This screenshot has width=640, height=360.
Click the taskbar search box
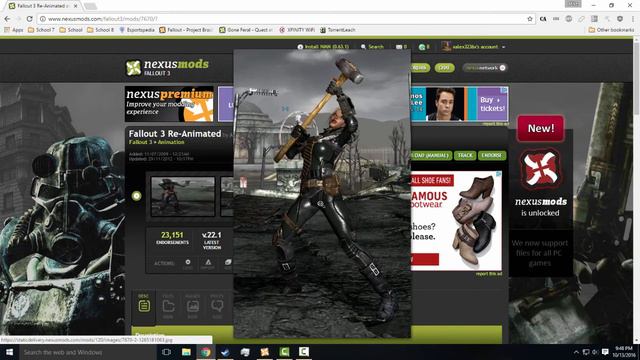(87, 352)
